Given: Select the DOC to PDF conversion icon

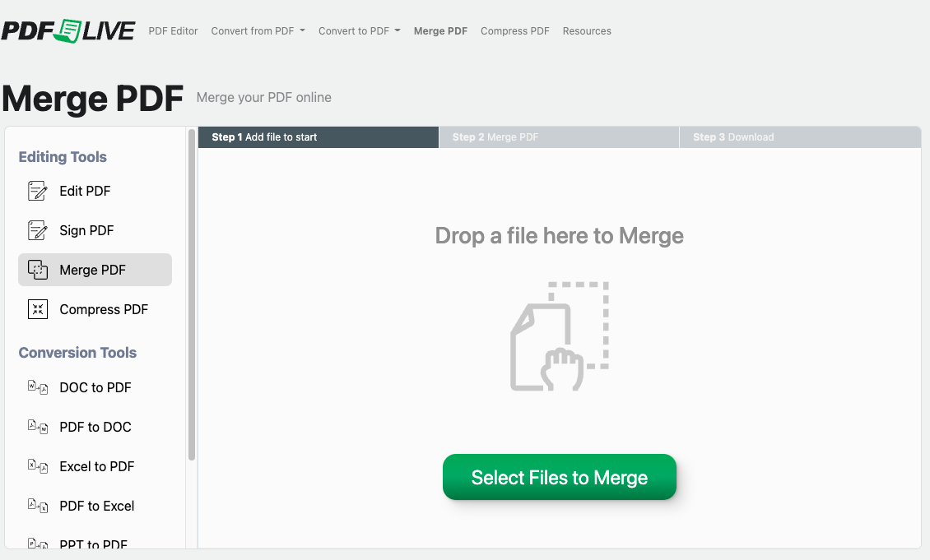Looking at the screenshot, I should tap(37, 387).
